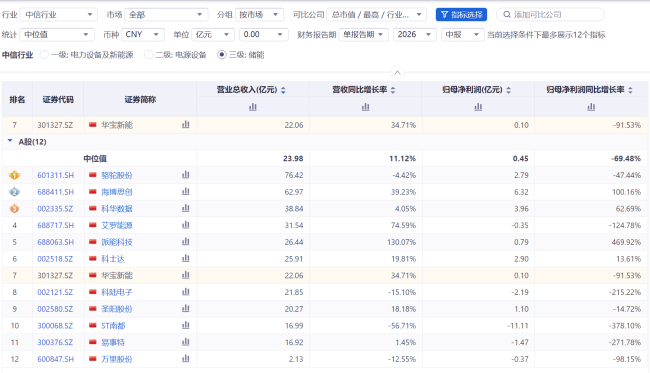Screen dimensions: 650x373
Task: Click silver rank-2 medal icon
Action: (x=14, y=192)
